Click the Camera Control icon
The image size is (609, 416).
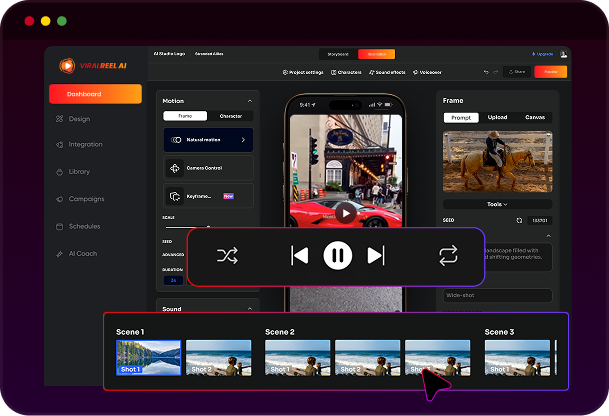coord(176,168)
